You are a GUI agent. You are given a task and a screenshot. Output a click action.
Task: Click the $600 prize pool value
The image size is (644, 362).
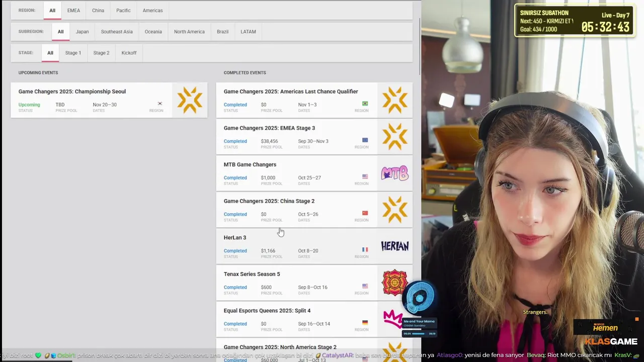pyautogui.click(x=266, y=287)
